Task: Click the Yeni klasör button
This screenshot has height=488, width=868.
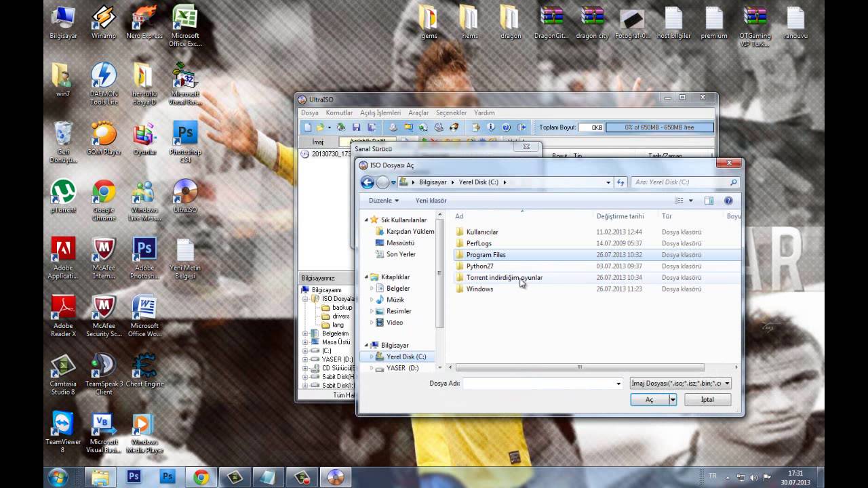Action: pyautogui.click(x=431, y=201)
